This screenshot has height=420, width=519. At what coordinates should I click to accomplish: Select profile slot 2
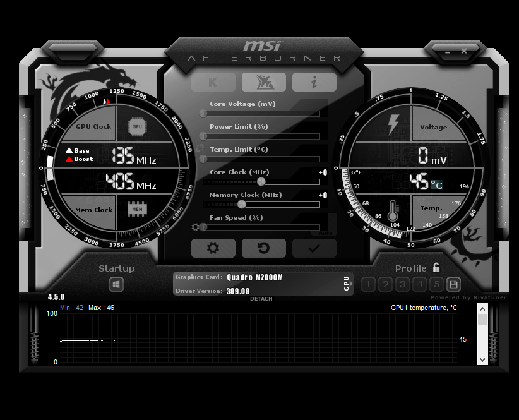(386, 284)
